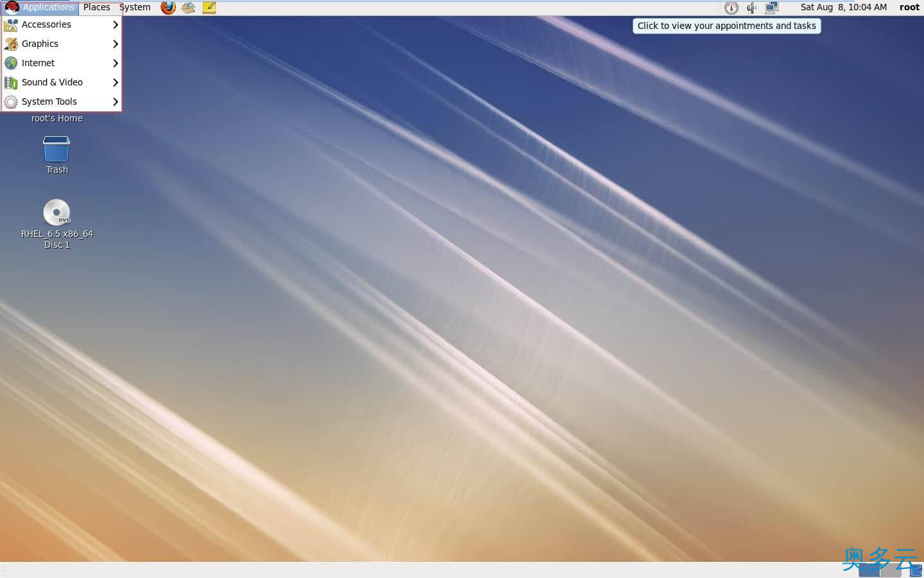This screenshot has width=924, height=578.
Task: Select the Trash icon on the desktop
Action: click(x=56, y=149)
